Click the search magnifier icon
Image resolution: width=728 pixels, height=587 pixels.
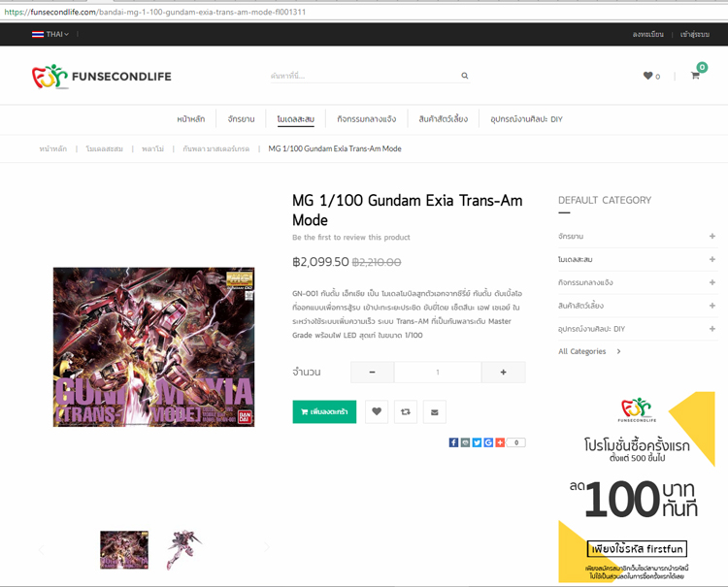click(x=464, y=76)
